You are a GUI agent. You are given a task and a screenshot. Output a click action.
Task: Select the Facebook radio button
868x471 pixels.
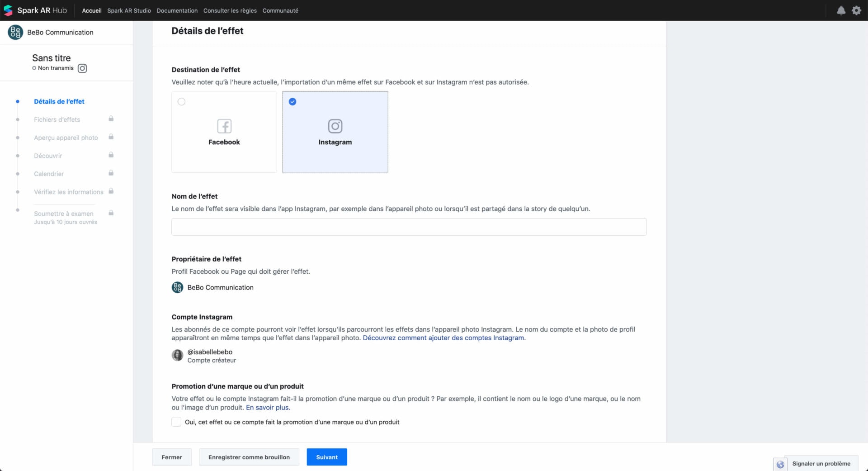(x=181, y=102)
